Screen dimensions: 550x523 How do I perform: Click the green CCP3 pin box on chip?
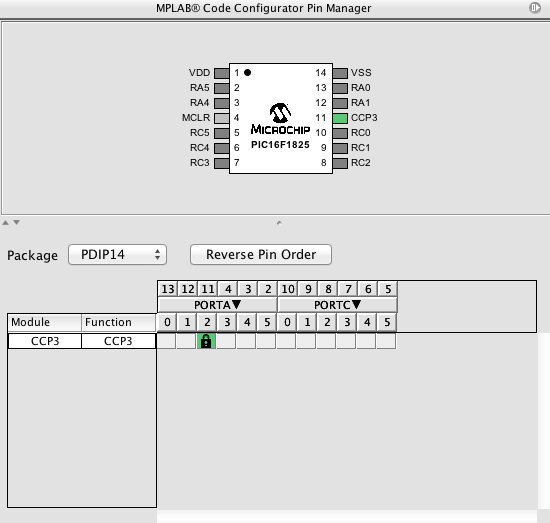(340, 118)
